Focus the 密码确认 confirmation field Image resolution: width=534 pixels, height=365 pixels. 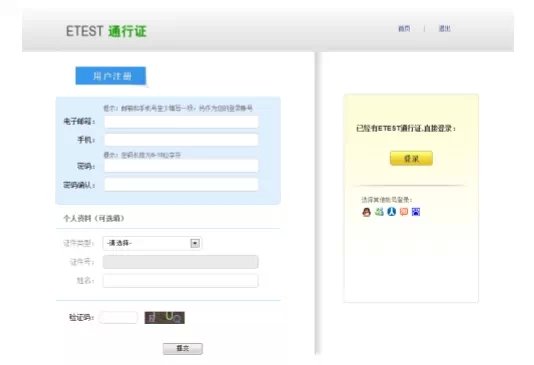[x=181, y=185]
